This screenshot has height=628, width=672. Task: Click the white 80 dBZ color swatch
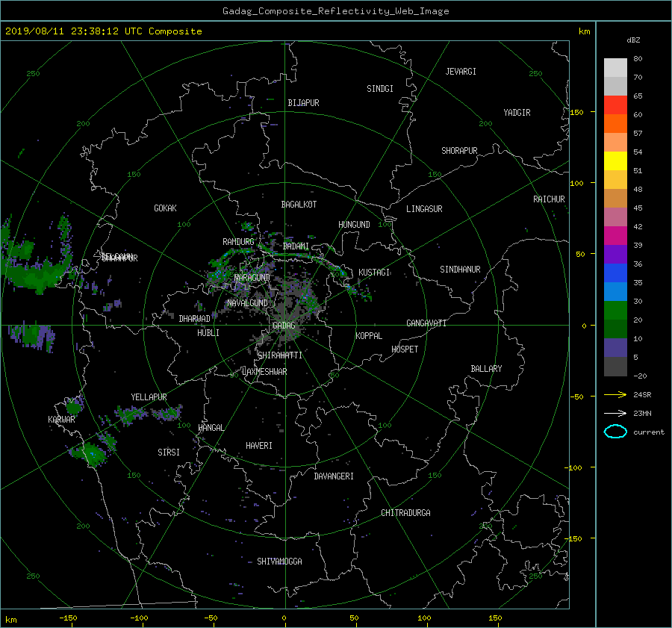[x=615, y=67]
